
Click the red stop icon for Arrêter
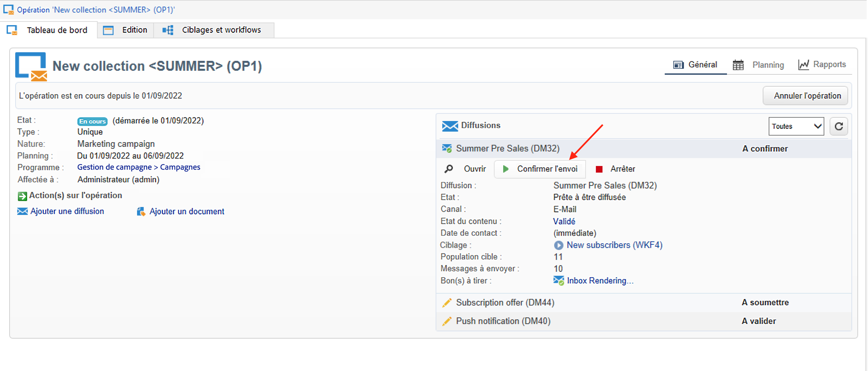pos(599,169)
